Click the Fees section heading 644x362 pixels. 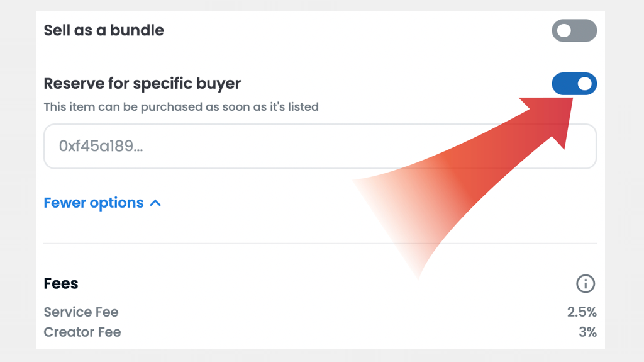61,283
